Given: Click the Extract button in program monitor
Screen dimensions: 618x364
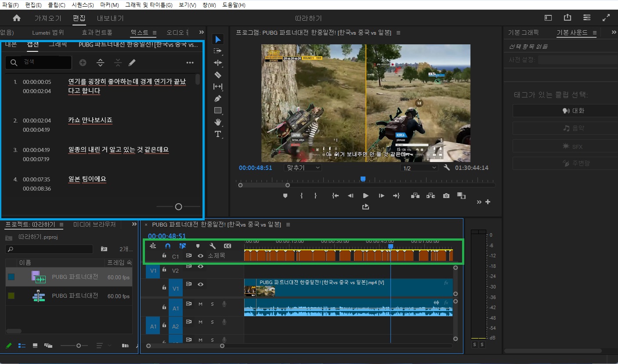Looking at the screenshot, I should [430, 196].
